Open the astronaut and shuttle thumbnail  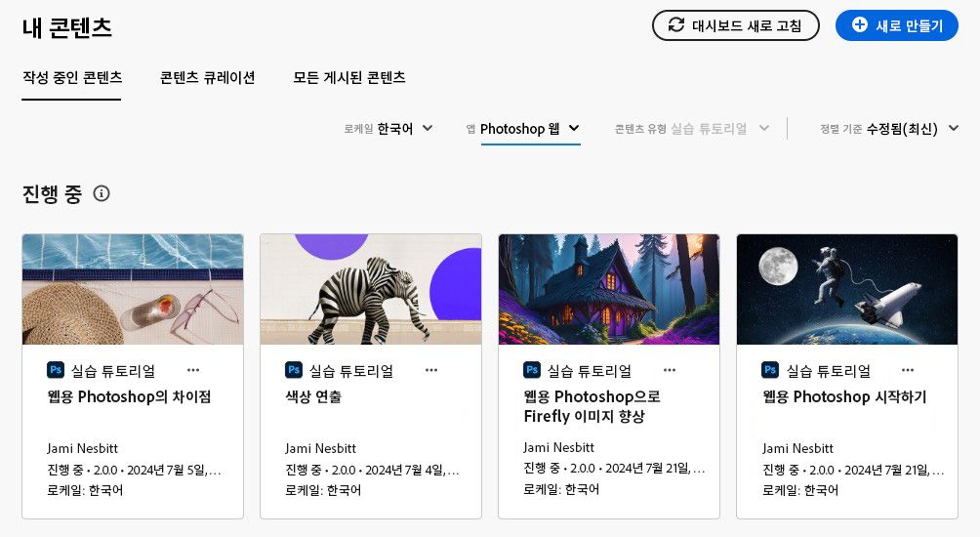tap(847, 289)
